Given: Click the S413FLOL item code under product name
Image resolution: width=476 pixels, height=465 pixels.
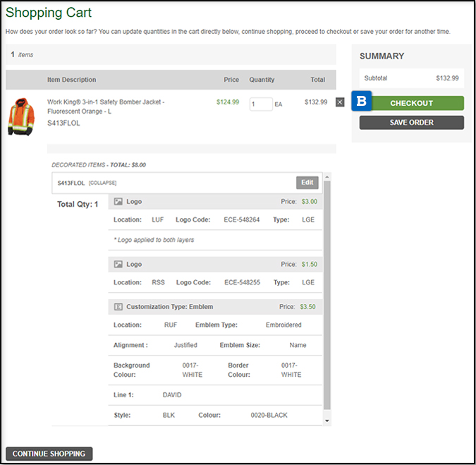Looking at the screenshot, I should pos(63,123).
